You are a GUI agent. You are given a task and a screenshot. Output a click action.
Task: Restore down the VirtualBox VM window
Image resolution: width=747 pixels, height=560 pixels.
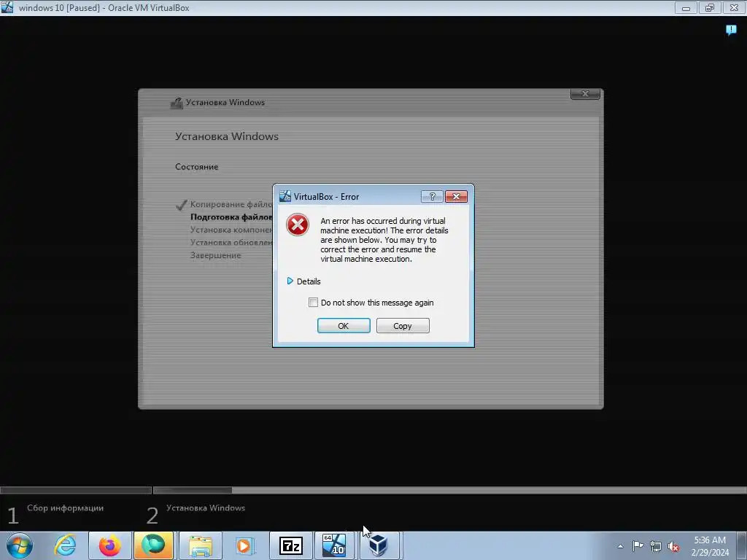pos(710,7)
